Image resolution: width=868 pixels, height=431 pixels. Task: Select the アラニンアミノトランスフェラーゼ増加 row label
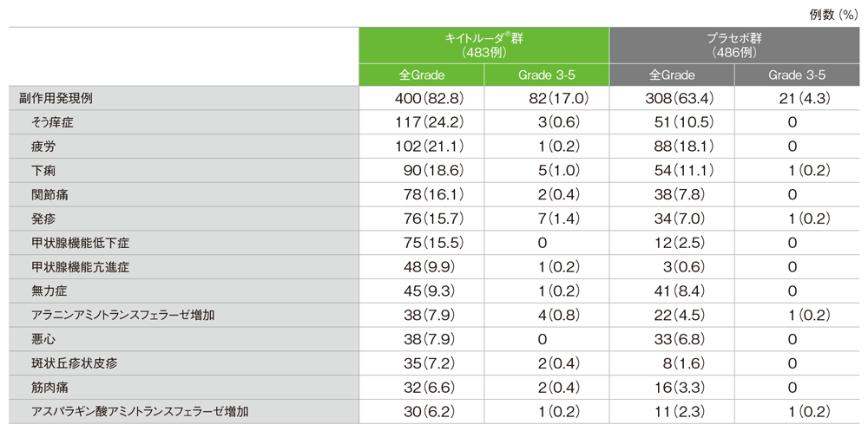click(x=122, y=315)
